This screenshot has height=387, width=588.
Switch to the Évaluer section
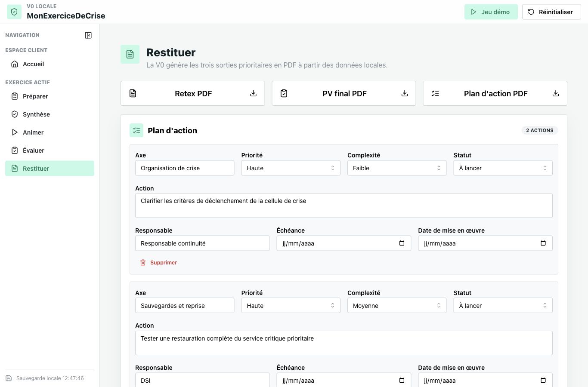tap(50, 150)
